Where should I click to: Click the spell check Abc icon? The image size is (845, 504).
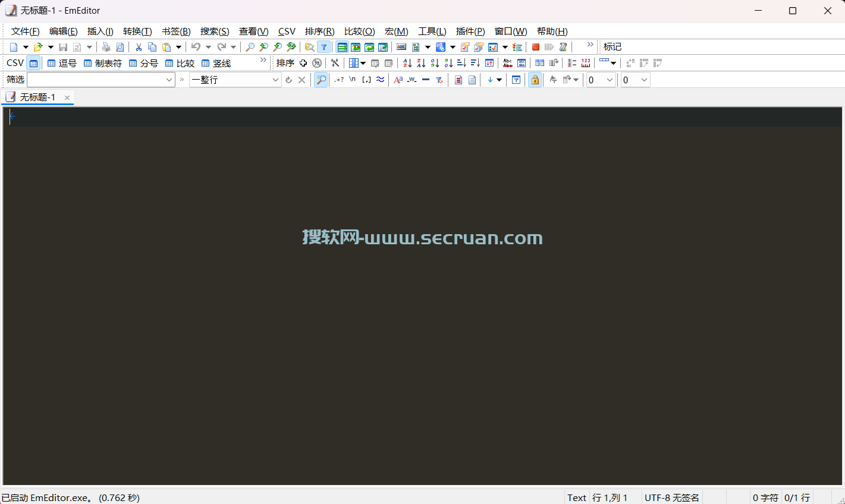(x=507, y=63)
